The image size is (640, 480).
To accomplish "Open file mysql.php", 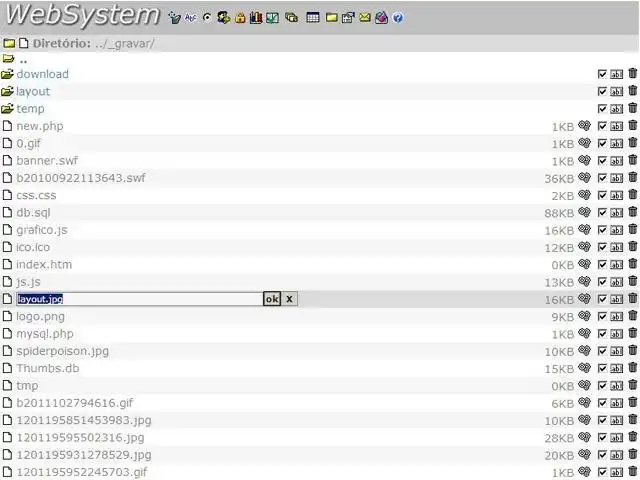I will click(x=44, y=334).
